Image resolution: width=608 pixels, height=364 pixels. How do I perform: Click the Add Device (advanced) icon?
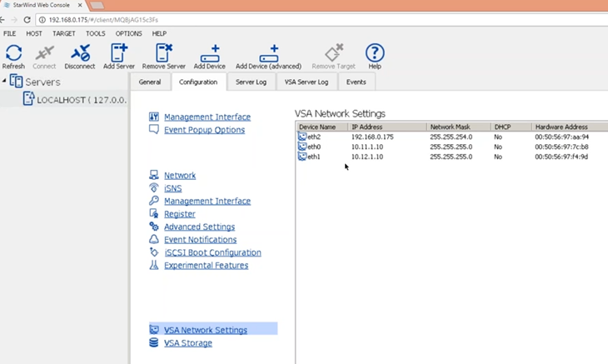[x=269, y=53]
